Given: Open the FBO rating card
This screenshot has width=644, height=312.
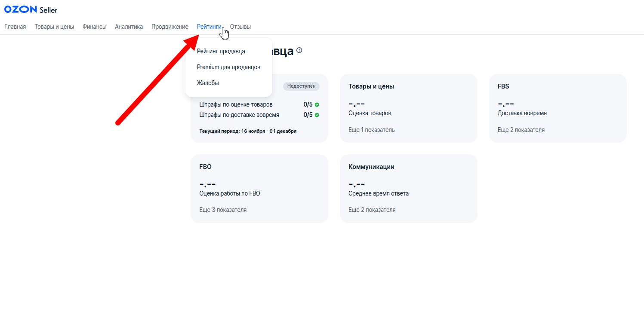Looking at the screenshot, I should [259, 188].
